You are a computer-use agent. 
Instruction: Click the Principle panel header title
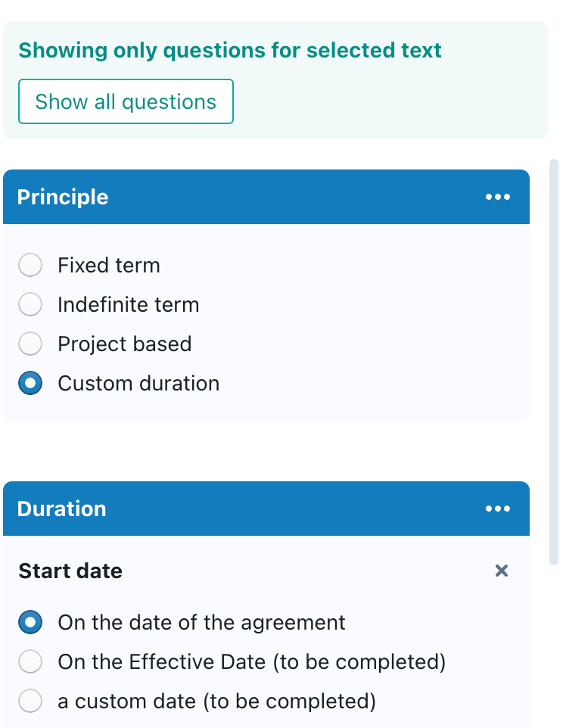pyautogui.click(x=63, y=198)
